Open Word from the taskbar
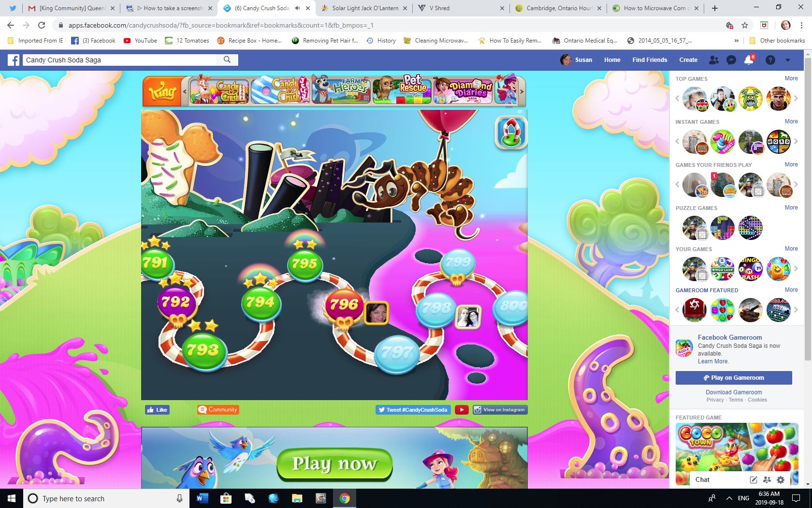This screenshot has width=812, height=508. [x=202, y=498]
